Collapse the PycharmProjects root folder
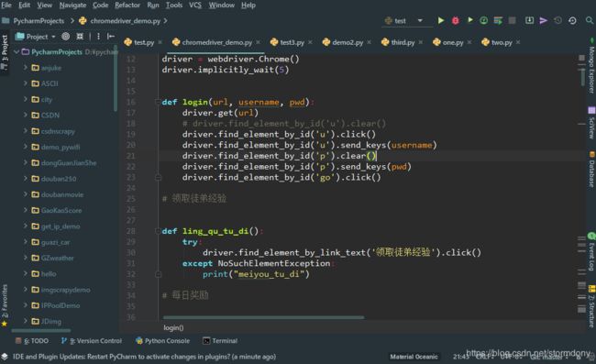The width and height of the screenshot is (596, 364). click(x=17, y=51)
